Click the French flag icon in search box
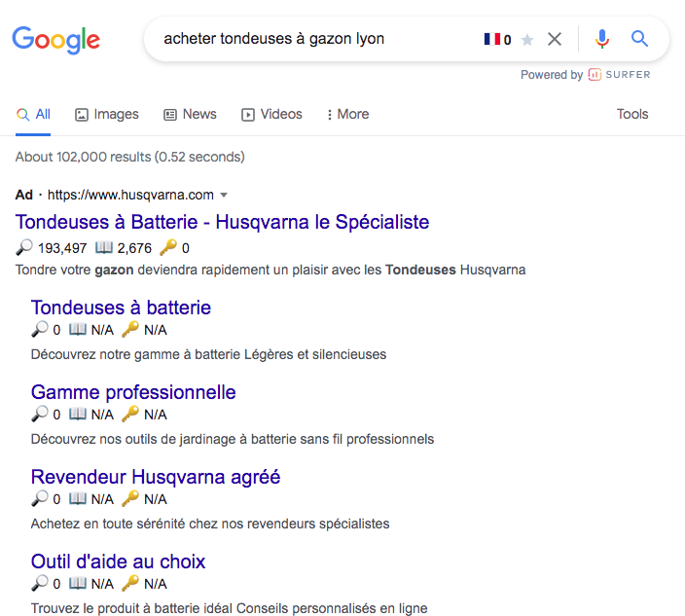Image resolution: width=685 pixels, height=616 pixels. point(492,39)
